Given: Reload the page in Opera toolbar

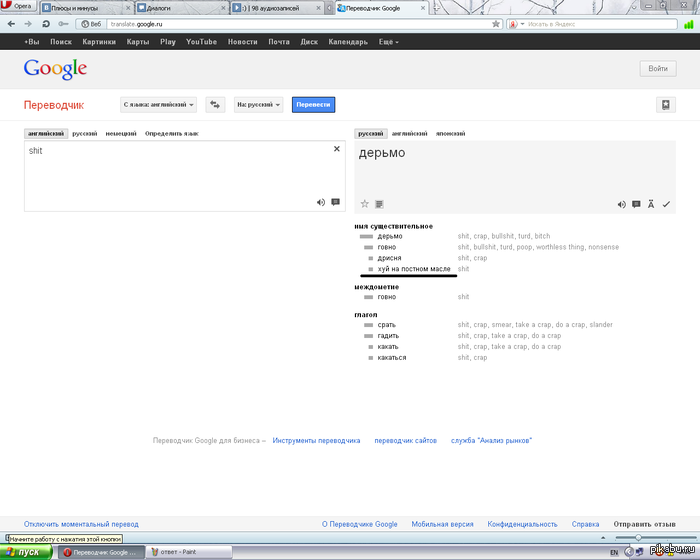Looking at the screenshot, I should (x=46, y=24).
